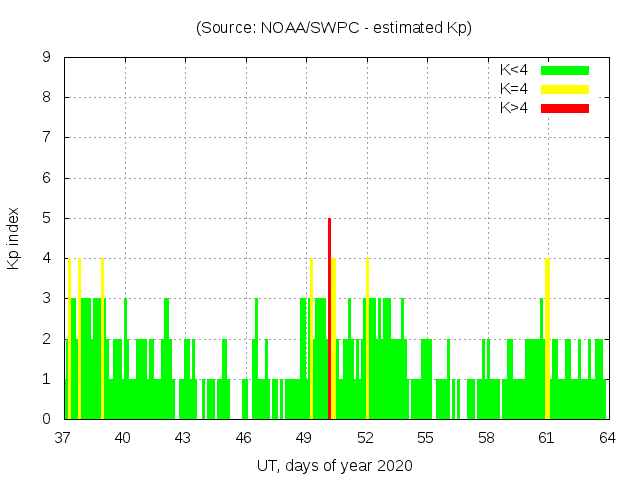Select the yellow bar at day 39
Screen dimensions: 640x480
(102, 338)
